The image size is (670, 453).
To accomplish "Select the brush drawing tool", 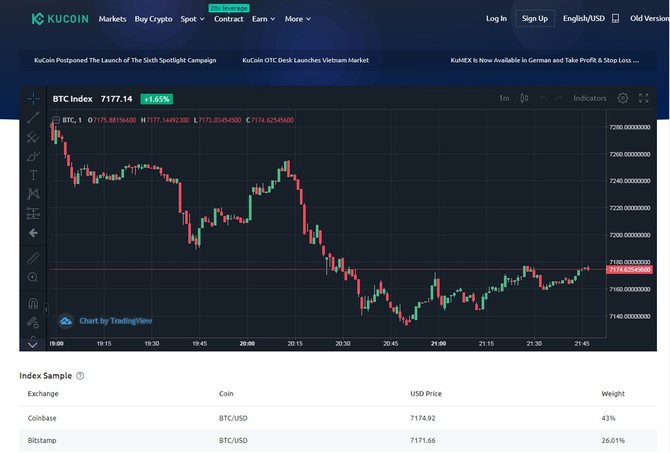I will pyautogui.click(x=33, y=156).
